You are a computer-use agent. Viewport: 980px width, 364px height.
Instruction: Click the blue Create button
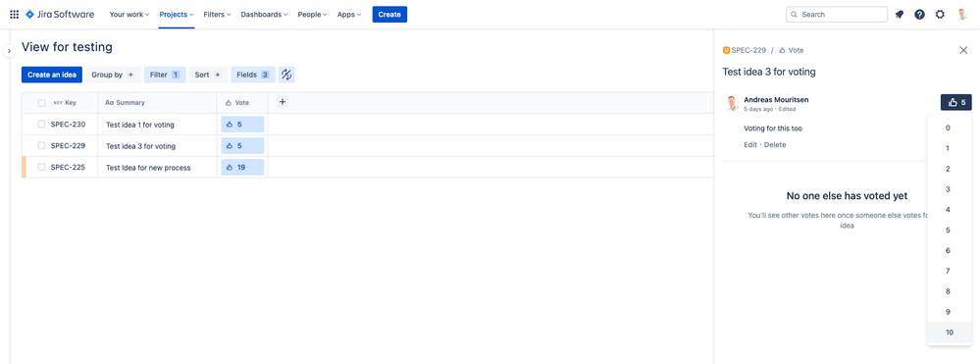pos(389,15)
